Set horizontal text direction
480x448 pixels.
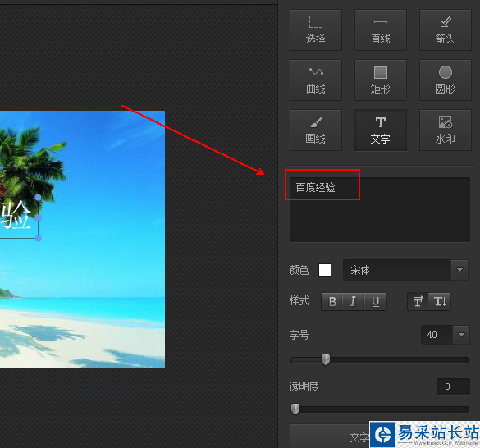point(418,302)
